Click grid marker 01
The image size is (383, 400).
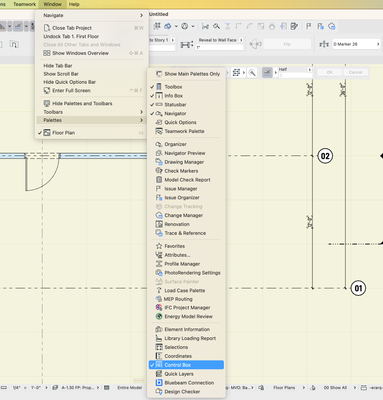click(x=358, y=288)
